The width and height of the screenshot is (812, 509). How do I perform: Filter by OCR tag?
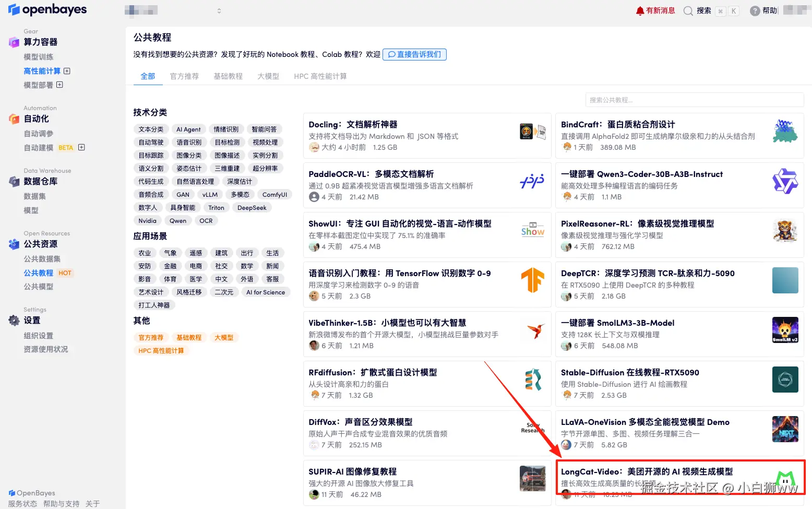click(x=206, y=221)
